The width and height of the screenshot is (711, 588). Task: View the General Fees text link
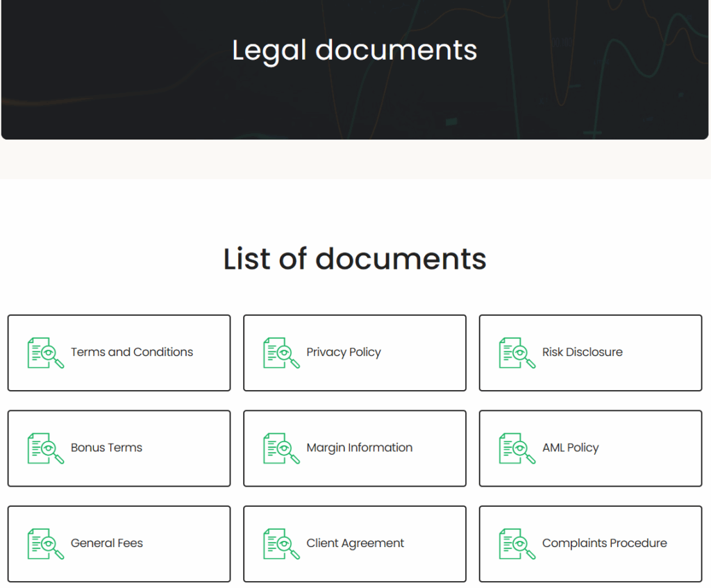point(106,544)
